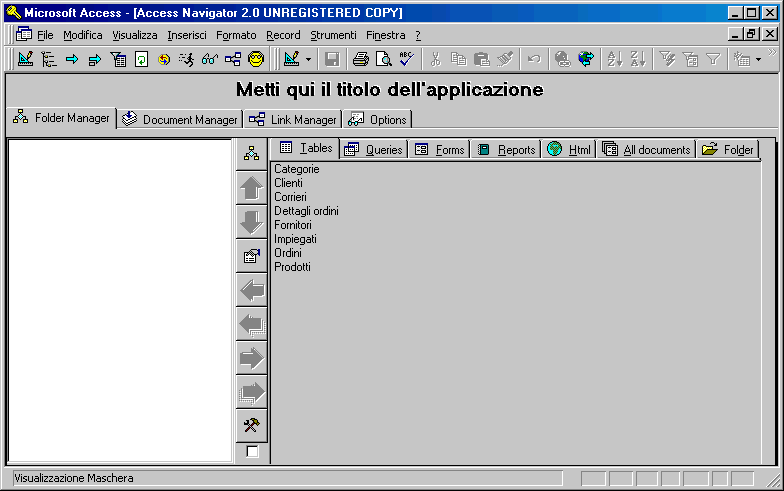Click the spell check ABC icon
Viewport: 784px width, 491px height.
pos(406,59)
